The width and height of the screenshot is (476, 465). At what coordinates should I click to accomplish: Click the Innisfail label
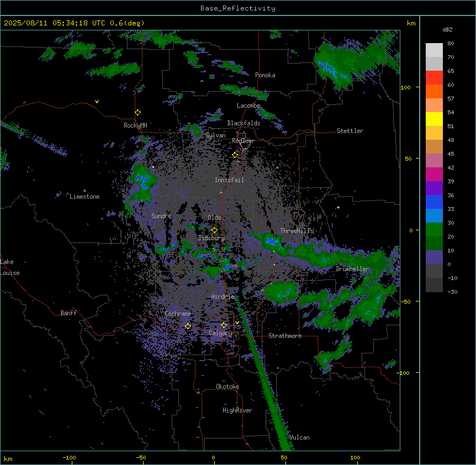(x=229, y=180)
